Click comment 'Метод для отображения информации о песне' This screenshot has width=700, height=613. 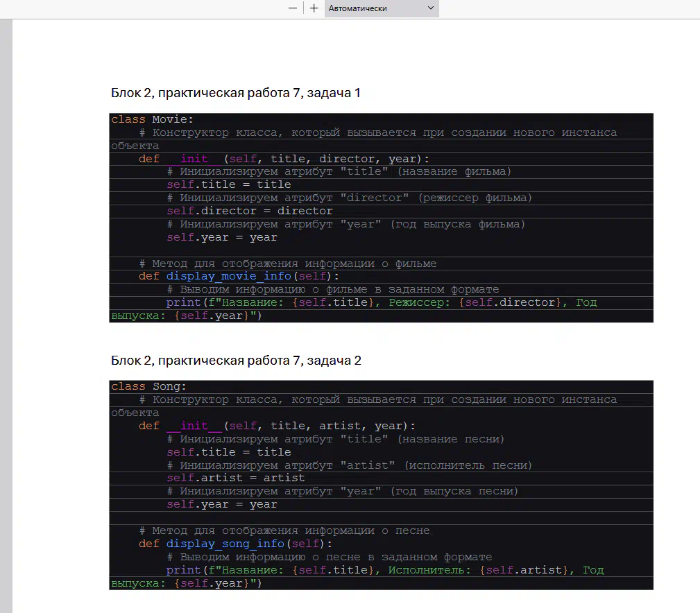tap(284, 530)
